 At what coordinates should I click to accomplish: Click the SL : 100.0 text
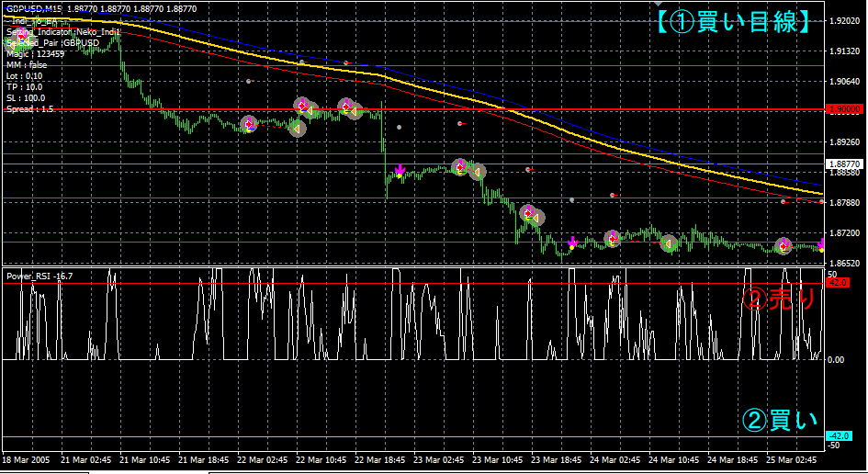click(26, 98)
